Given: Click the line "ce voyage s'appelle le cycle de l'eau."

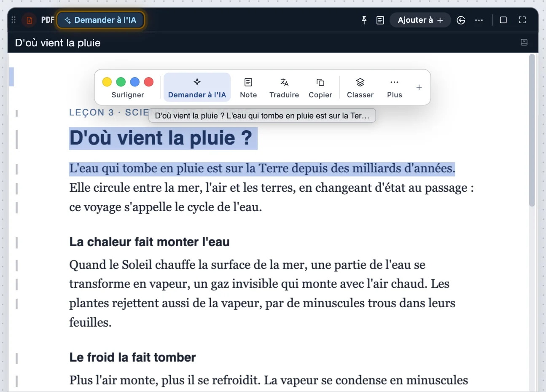Looking at the screenshot, I should pyautogui.click(x=166, y=207).
